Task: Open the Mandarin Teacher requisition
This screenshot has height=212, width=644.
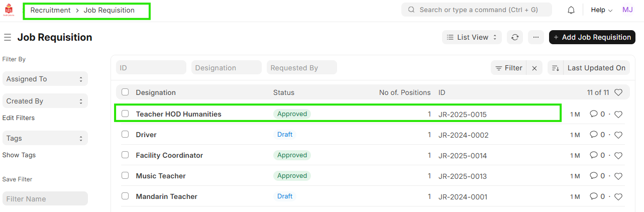Action: click(x=166, y=196)
